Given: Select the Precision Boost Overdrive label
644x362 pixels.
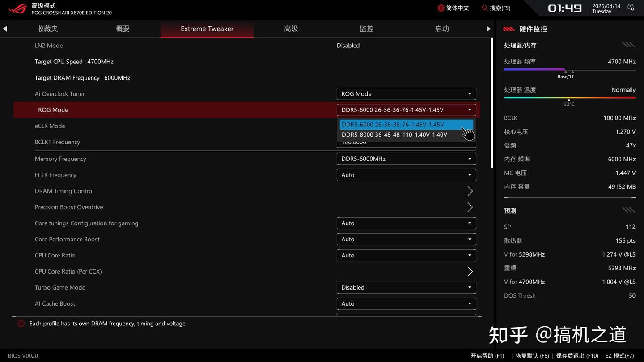Looking at the screenshot, I should 69,207.
